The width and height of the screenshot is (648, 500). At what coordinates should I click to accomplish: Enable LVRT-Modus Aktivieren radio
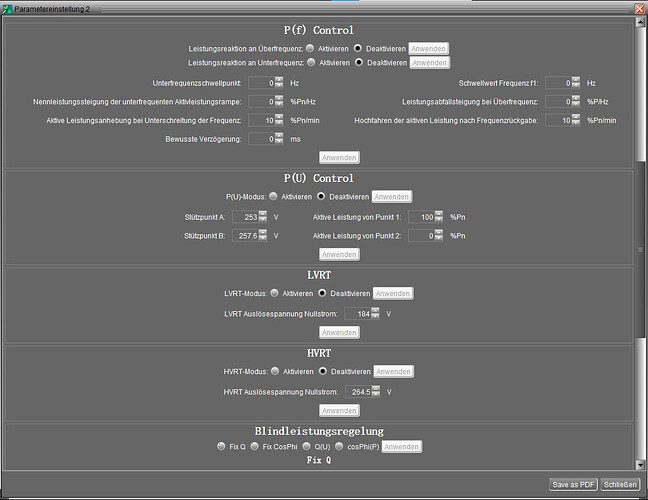[274, 293]
